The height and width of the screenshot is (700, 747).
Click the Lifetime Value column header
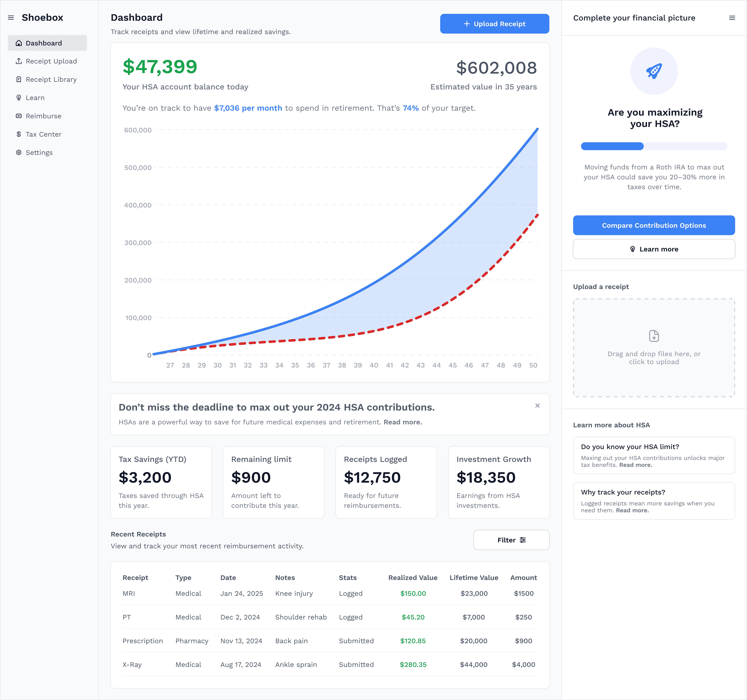click(474, 578)
